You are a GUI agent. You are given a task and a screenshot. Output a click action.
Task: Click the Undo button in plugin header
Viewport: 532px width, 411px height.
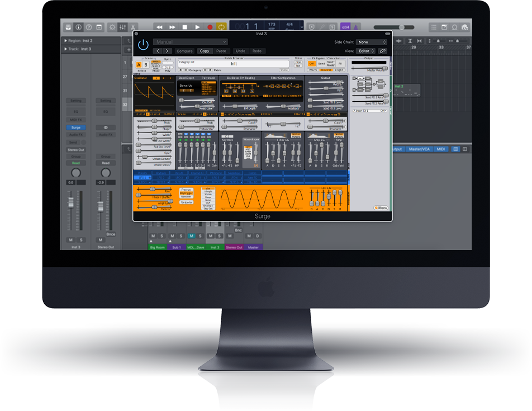pos(240,51)
